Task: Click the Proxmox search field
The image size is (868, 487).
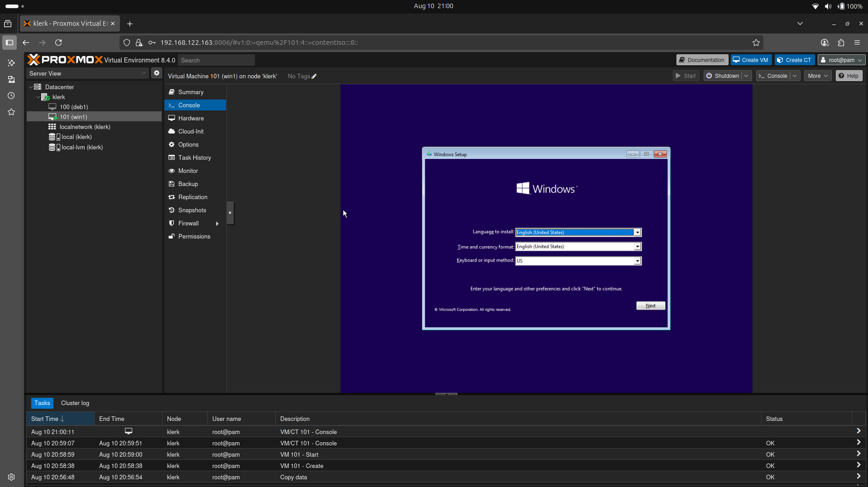Action: tap(216, 60)
